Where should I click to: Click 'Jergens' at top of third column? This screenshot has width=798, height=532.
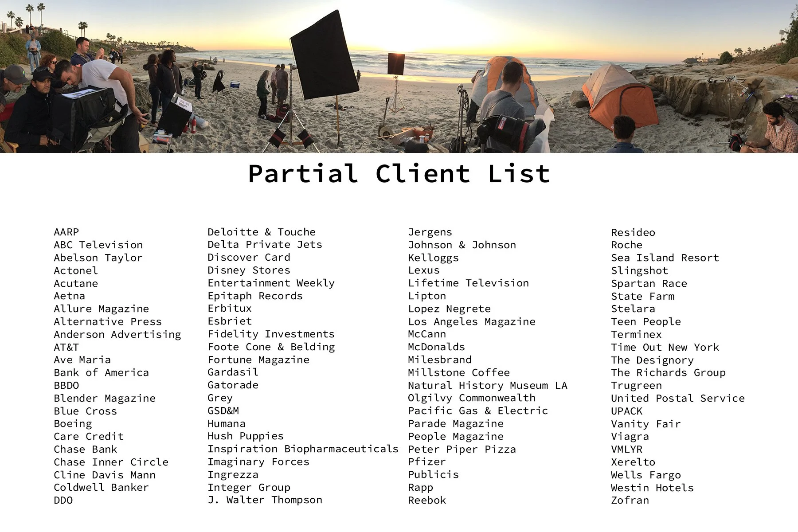[430, 232]
